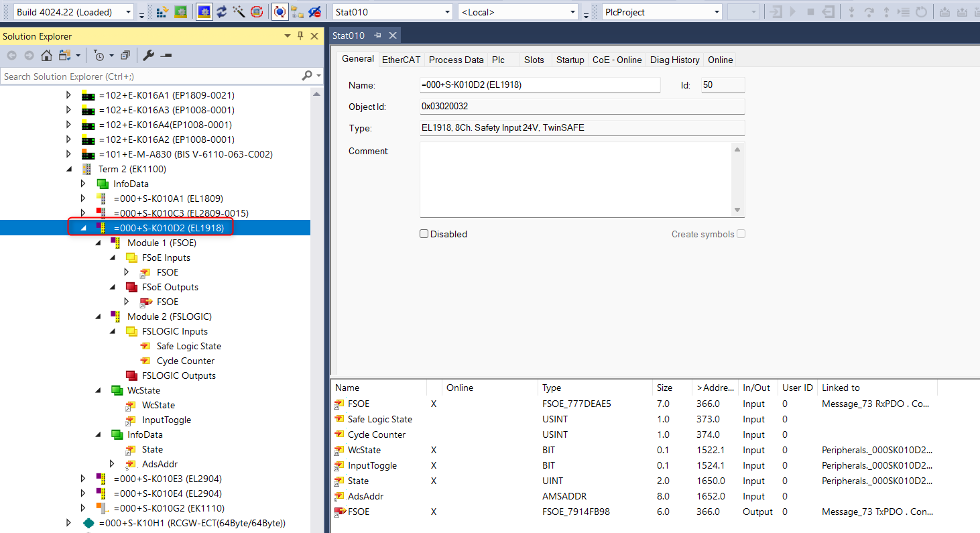Toggle the Disabled checkbox
Screen dimensions: 980x533
[424, 234]
